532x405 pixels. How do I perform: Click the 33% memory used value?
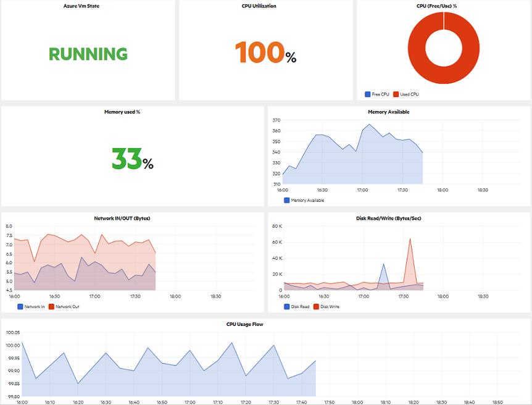133,159
